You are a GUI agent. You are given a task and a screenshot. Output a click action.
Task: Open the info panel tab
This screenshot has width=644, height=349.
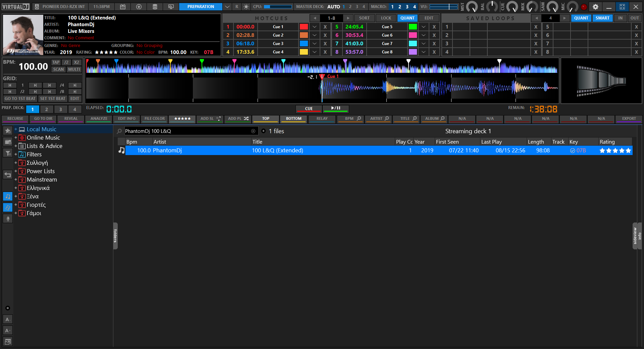click(x=640, y=236)
